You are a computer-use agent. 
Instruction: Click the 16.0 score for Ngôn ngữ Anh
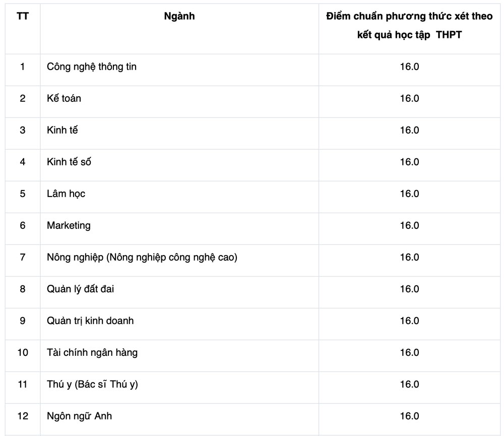pyautogui.click(x=409, y=416)
